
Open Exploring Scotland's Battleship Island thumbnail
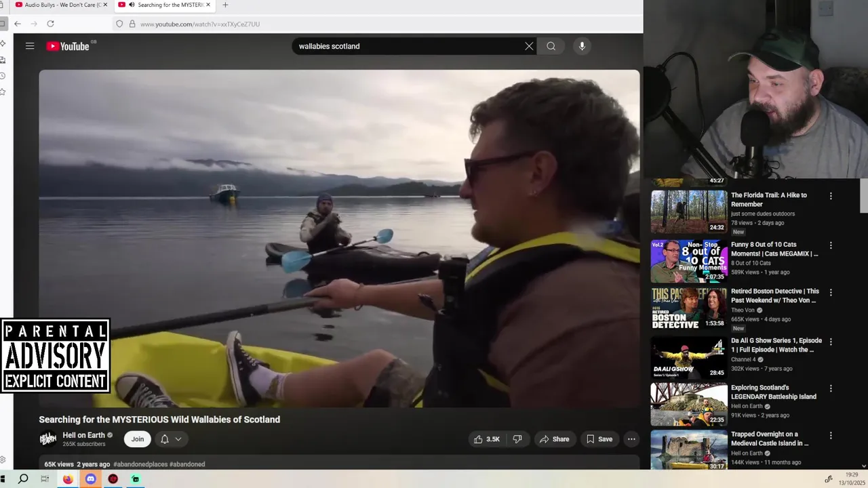(x=689, y=405)
